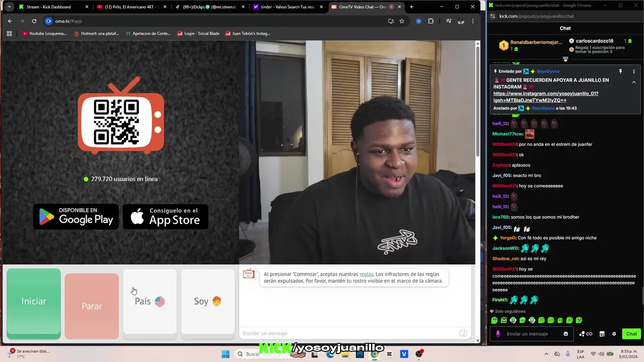Open the media control toolbar icon
Viewport: 644px width, 362px height.
(449, 21)
